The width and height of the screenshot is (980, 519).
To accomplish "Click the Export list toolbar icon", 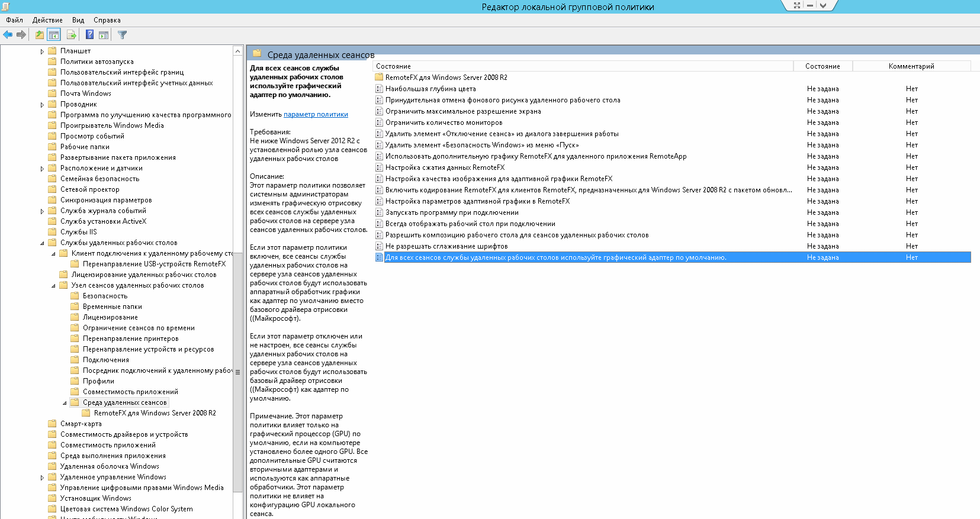I will pos(71,35).
